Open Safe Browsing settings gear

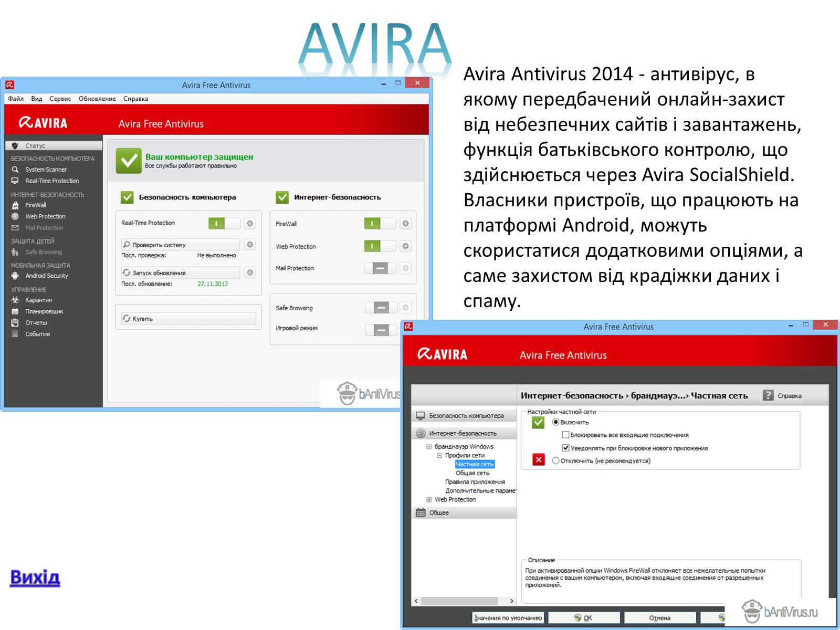pos(405,308)
